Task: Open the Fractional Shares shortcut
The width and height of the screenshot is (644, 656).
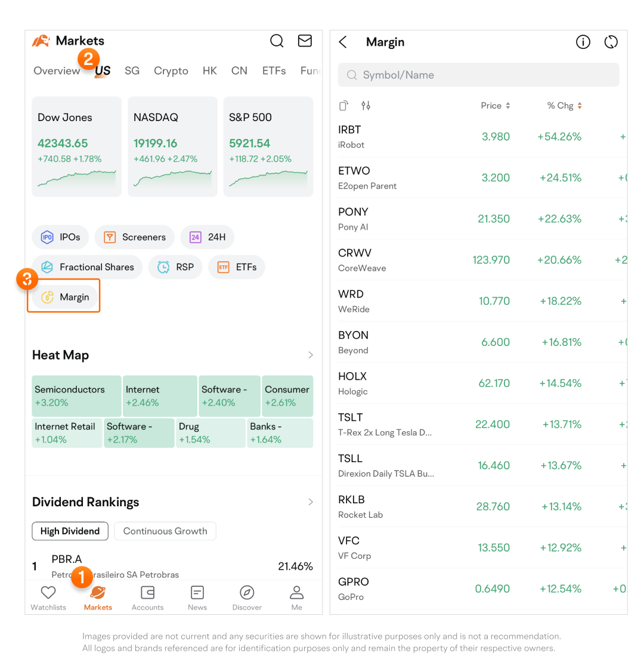Action: 87,267
